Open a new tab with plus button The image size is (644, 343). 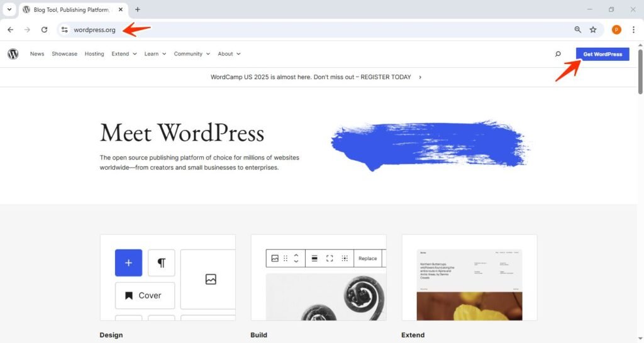138,9
